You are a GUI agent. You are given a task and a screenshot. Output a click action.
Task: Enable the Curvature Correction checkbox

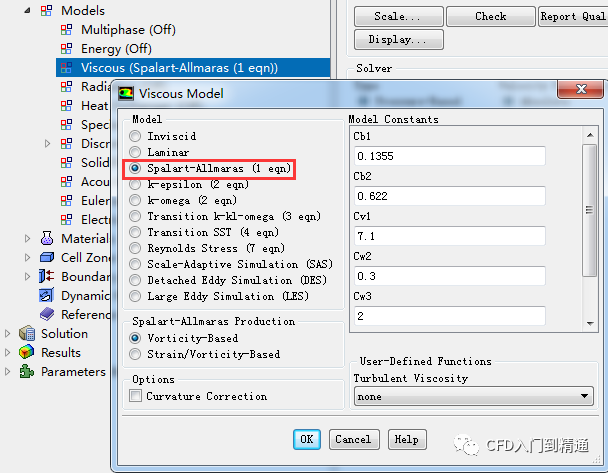point(135,396)
